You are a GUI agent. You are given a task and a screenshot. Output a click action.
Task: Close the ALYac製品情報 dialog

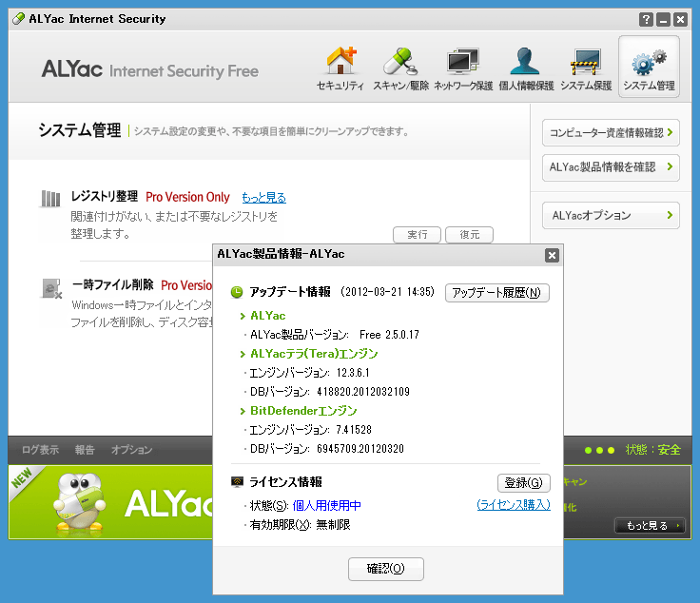pos(552,255)
